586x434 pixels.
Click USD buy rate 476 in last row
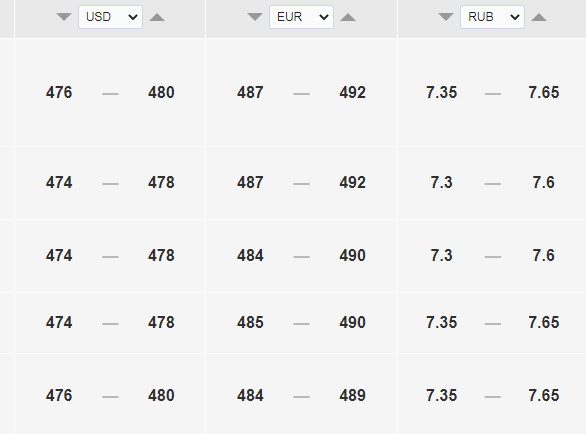tap(59, 395)
